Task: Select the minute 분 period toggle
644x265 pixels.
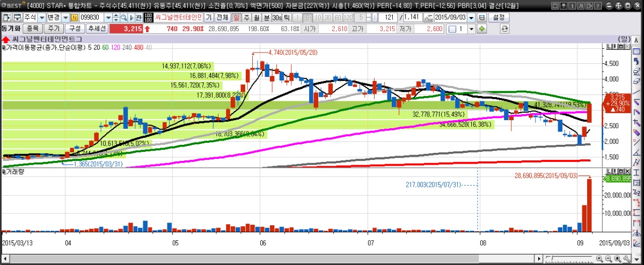Action: tap(267, 17)
